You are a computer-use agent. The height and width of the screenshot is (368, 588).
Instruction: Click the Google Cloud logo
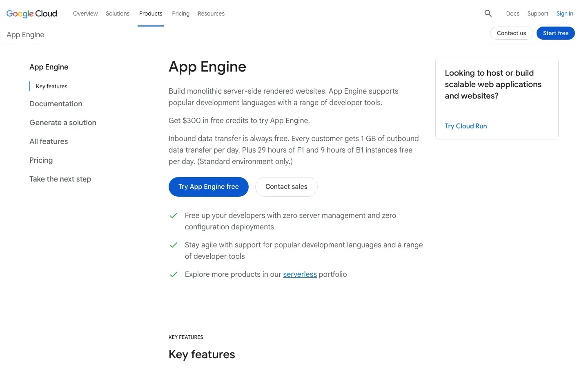pos(31,13)
